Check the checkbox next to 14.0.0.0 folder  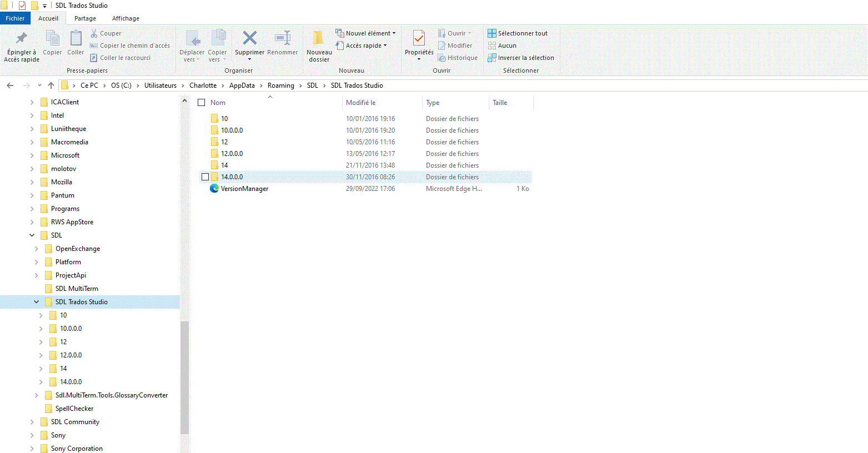[205, 177]
